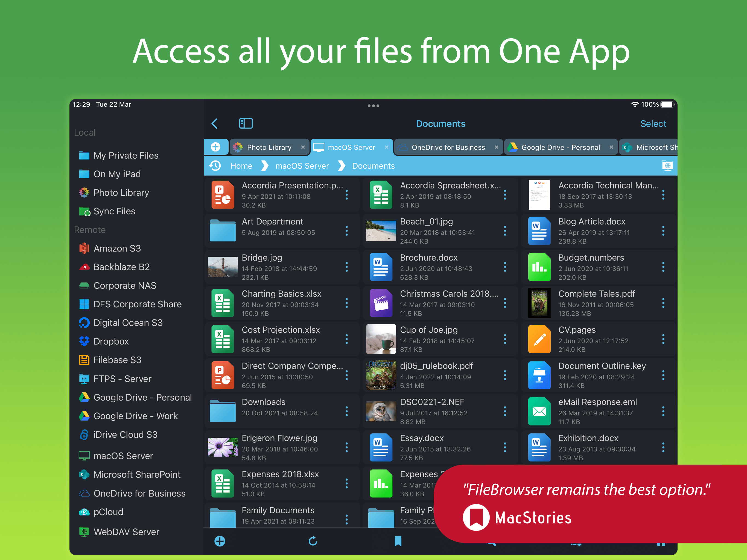Click the network globe icon in path bar
The height and width of the screenshot is (560, 747).
click(x=667, y=166)
